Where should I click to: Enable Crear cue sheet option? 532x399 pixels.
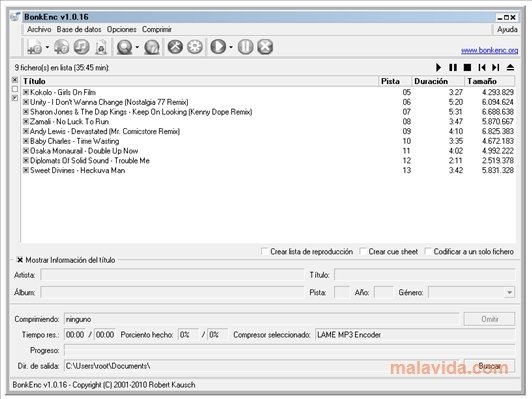[x=363, y=251]
